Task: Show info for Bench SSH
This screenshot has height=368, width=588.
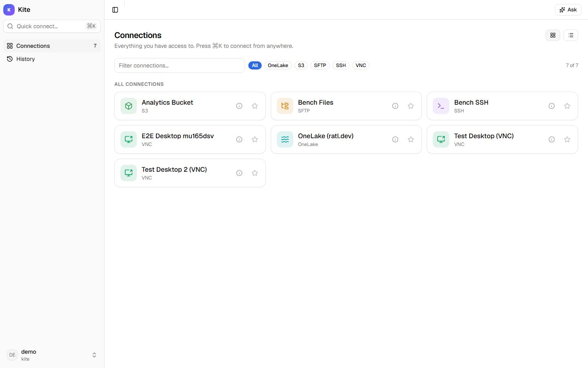Action: (x=552, y=106)
